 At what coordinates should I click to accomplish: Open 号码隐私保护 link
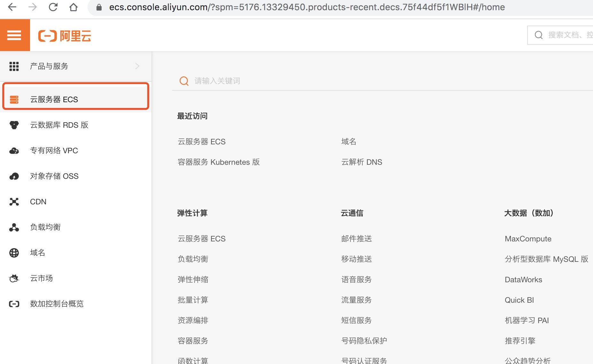click(x=364, y=341)
